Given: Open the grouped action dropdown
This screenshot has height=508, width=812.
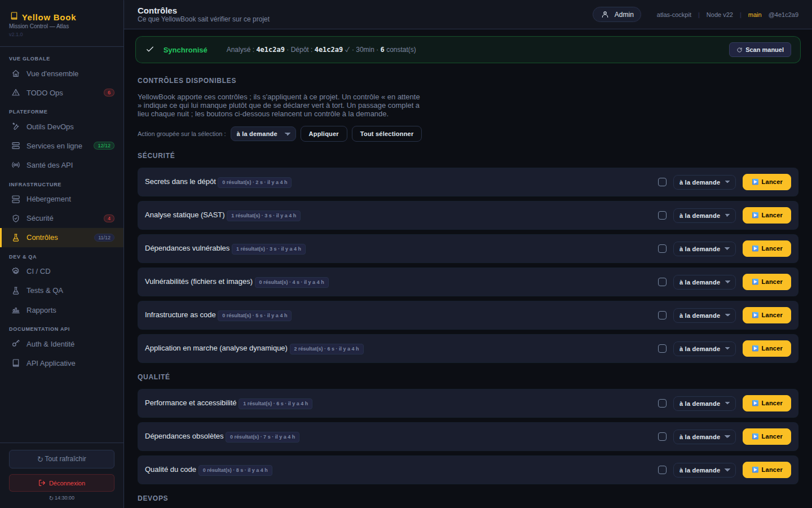Looking at the screenshot, I should [x=263, y=134].
